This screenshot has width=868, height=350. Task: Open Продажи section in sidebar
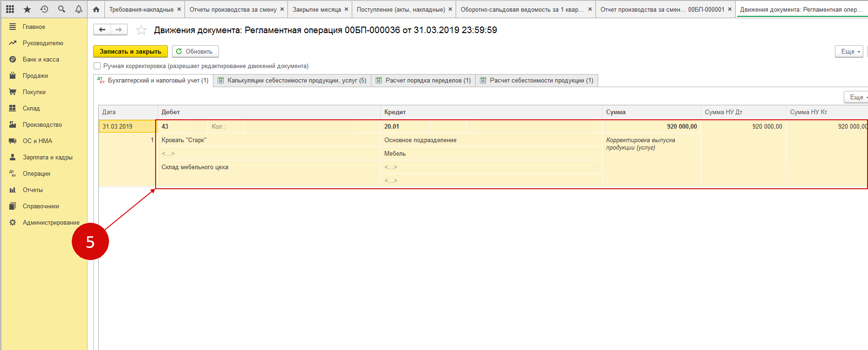click(x=35, y=75)
